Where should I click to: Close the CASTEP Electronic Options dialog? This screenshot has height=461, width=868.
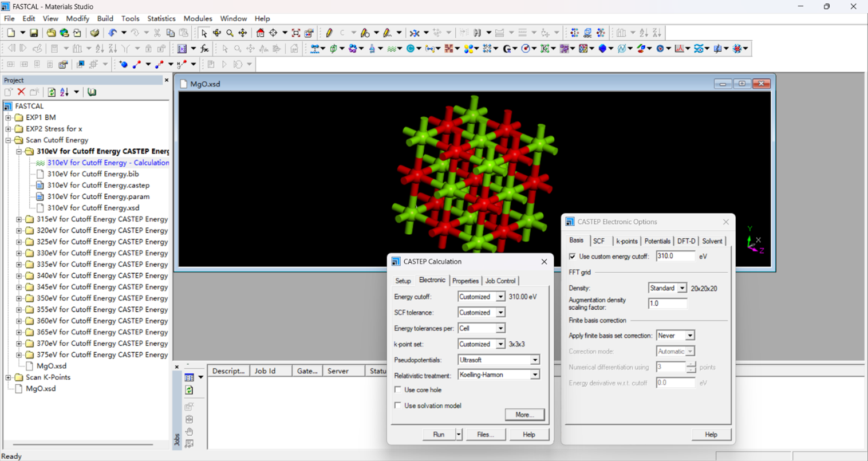[726, 222]
